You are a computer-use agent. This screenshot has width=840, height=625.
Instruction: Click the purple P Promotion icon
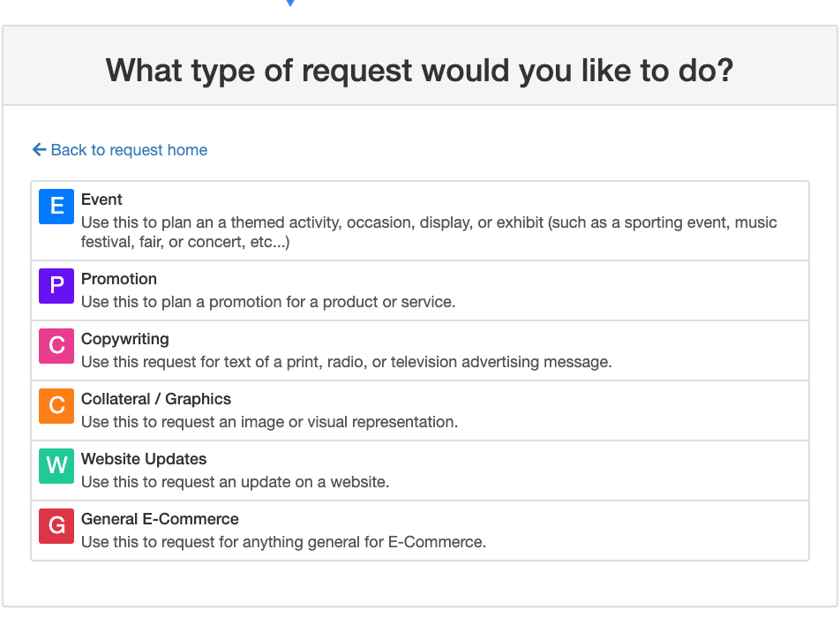coord(56,287)
